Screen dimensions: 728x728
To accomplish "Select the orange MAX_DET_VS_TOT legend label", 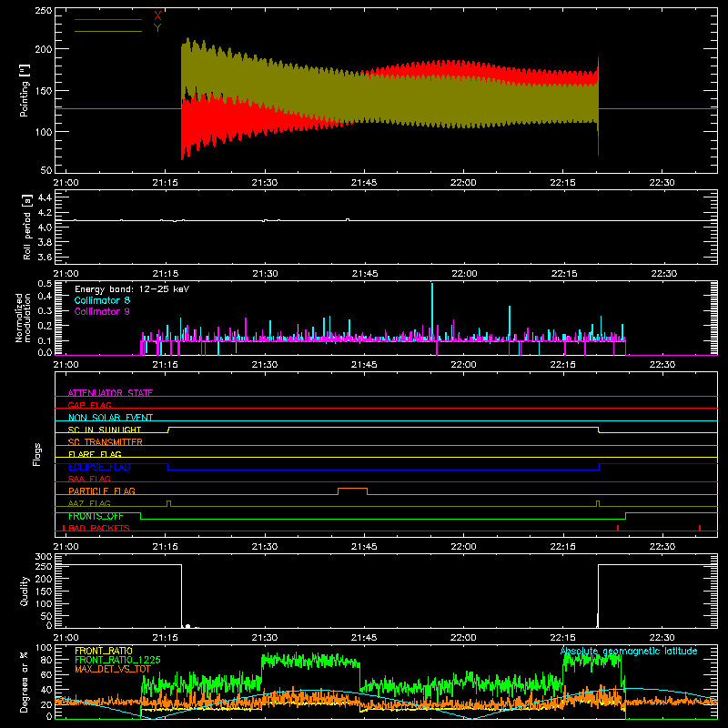I will (113, 669).
